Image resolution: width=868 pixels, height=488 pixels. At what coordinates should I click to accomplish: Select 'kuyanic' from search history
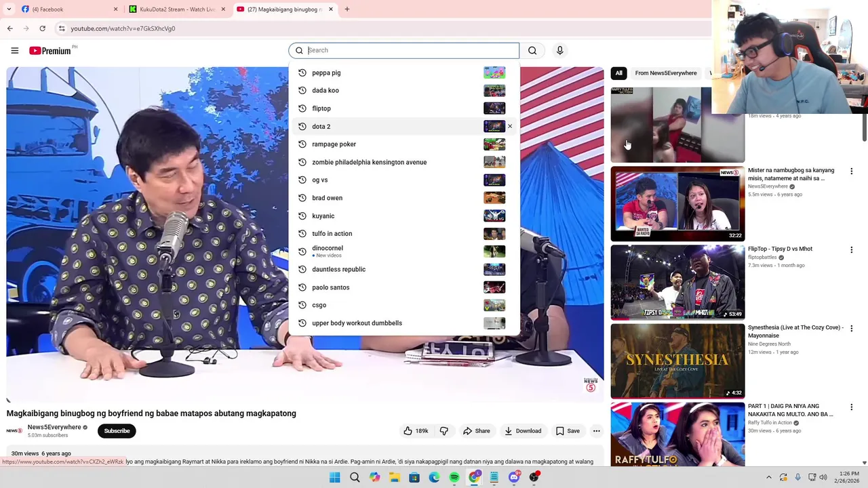[404, 216]
